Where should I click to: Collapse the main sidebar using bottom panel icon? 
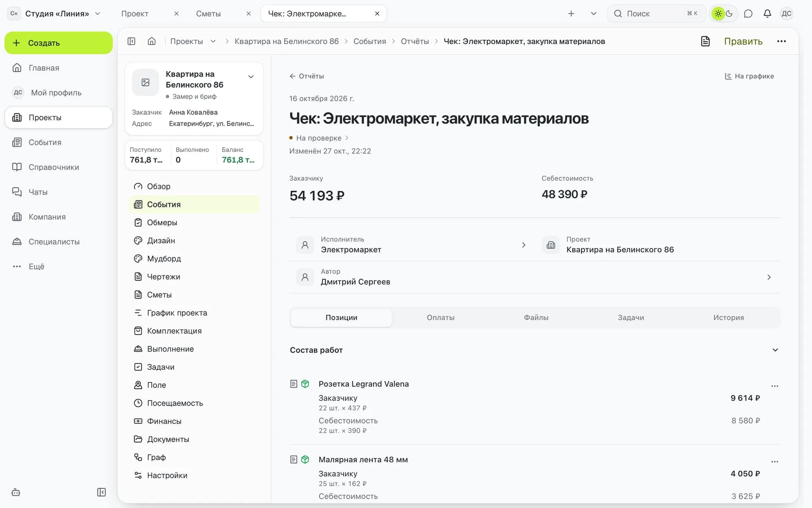[101, 492]
